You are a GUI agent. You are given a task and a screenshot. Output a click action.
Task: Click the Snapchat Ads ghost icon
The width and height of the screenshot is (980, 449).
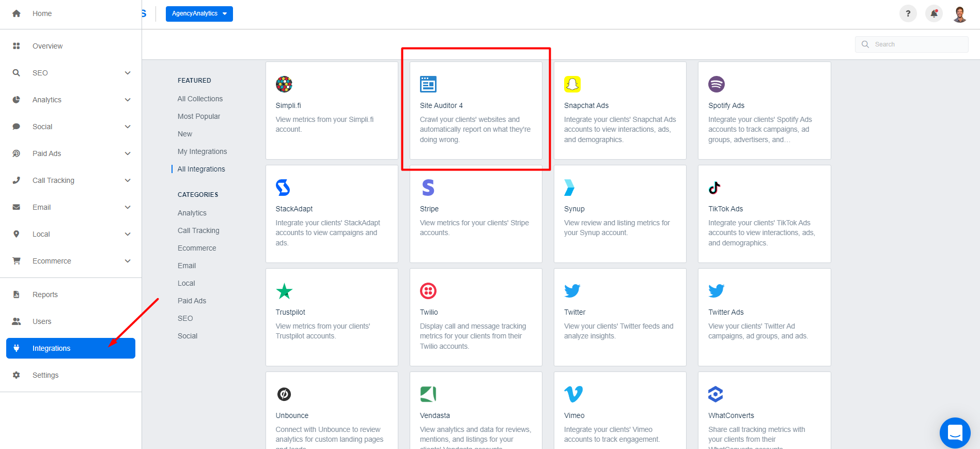point(572,84)
